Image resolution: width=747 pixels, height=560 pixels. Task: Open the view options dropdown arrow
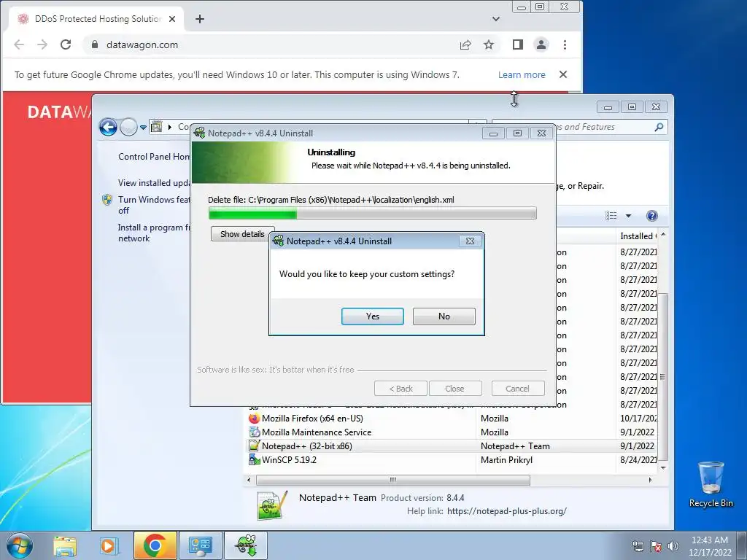pyautogui.click(x=628, y=216)
